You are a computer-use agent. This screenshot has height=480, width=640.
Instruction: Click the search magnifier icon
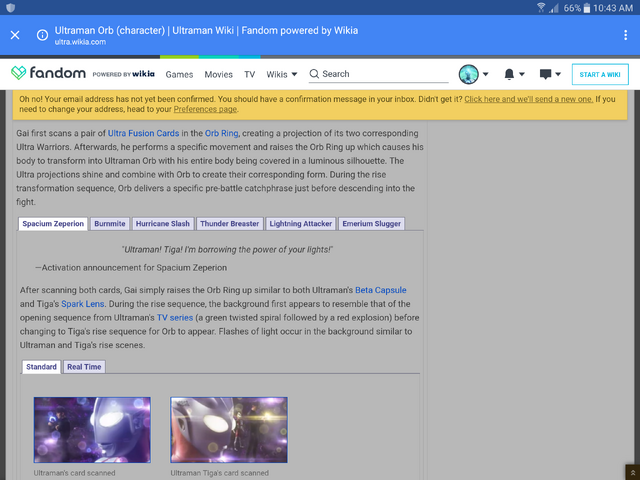314,74
